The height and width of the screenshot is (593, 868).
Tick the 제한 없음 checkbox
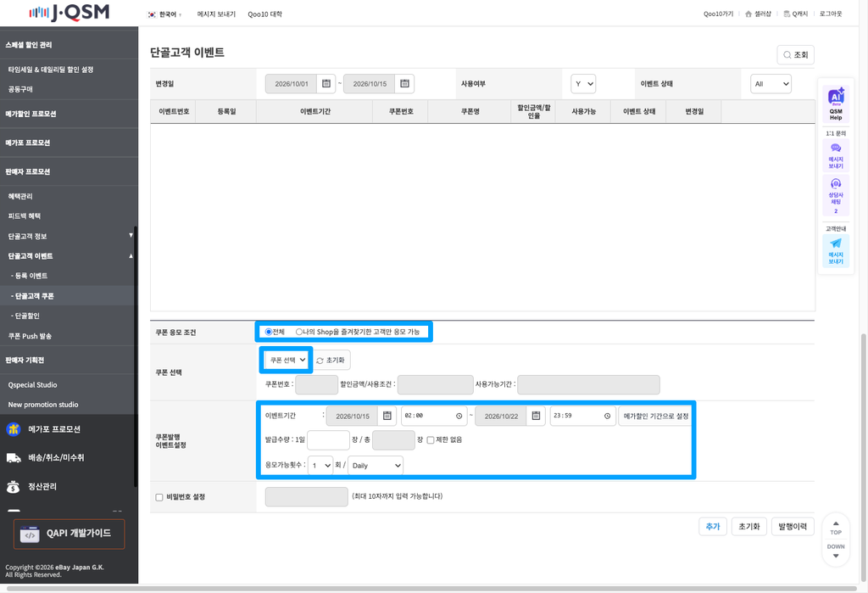click(430, 440)
